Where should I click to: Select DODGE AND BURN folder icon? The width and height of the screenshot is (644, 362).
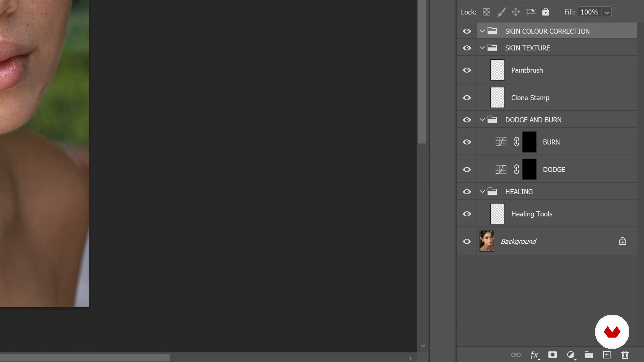pyautogui.click(x=492, y=119)
